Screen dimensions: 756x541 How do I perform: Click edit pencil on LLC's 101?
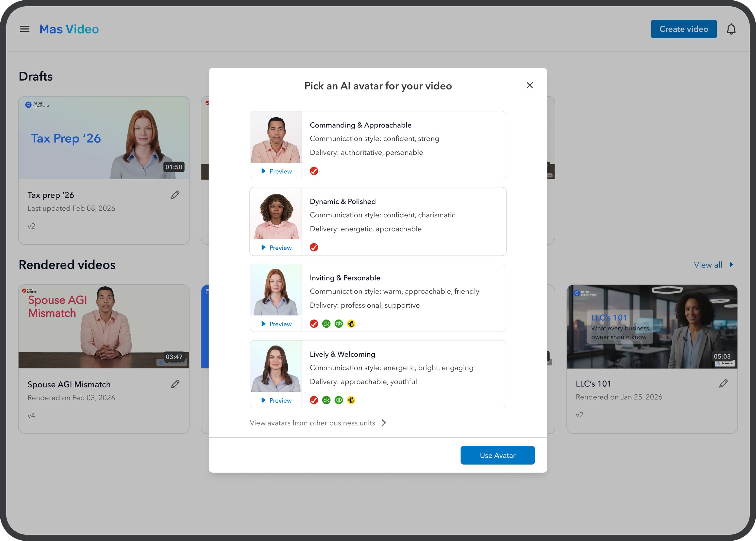723,384
